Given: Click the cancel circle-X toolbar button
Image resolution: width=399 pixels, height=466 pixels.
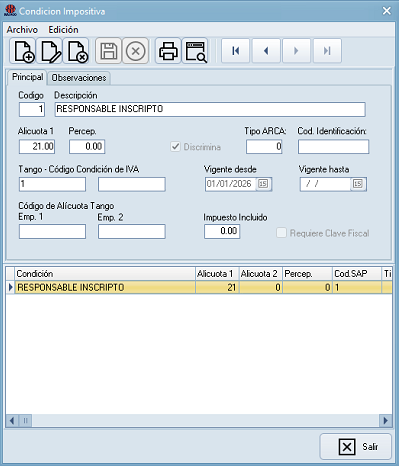Looking at the screenshot, I should pyautogui.click(x=135, y=51).
